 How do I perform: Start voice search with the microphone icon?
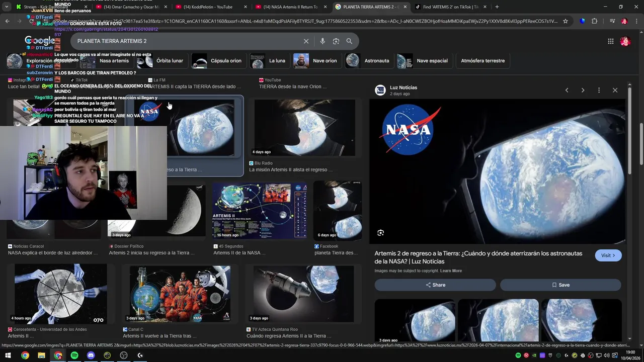(x=323, y=41)
